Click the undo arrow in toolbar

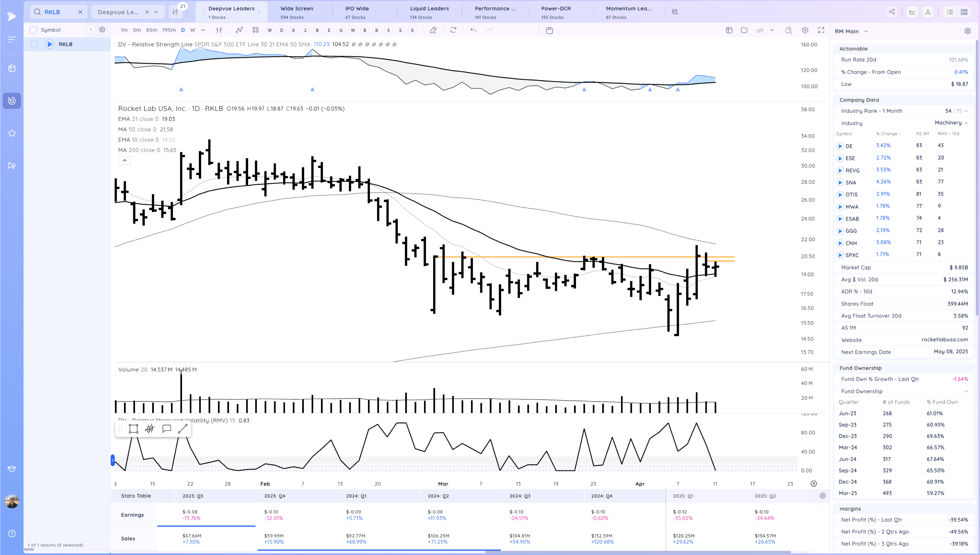pos(473,30)
